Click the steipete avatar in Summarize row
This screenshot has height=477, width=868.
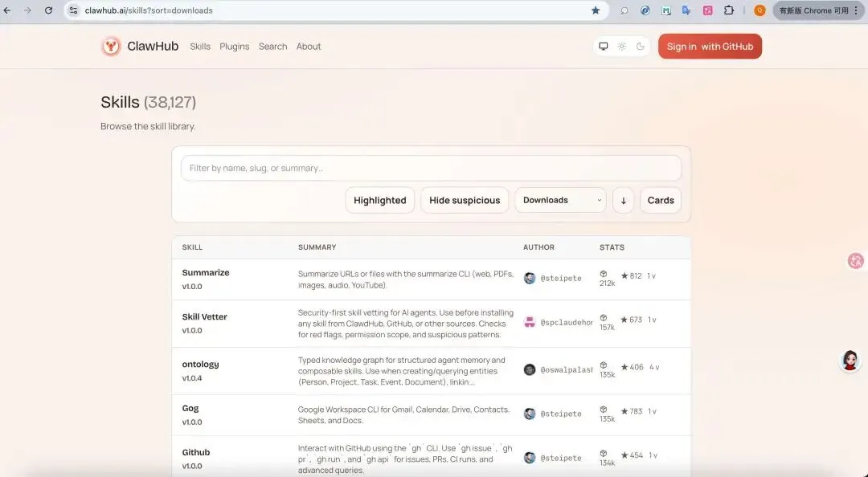(x=530, y=279)
